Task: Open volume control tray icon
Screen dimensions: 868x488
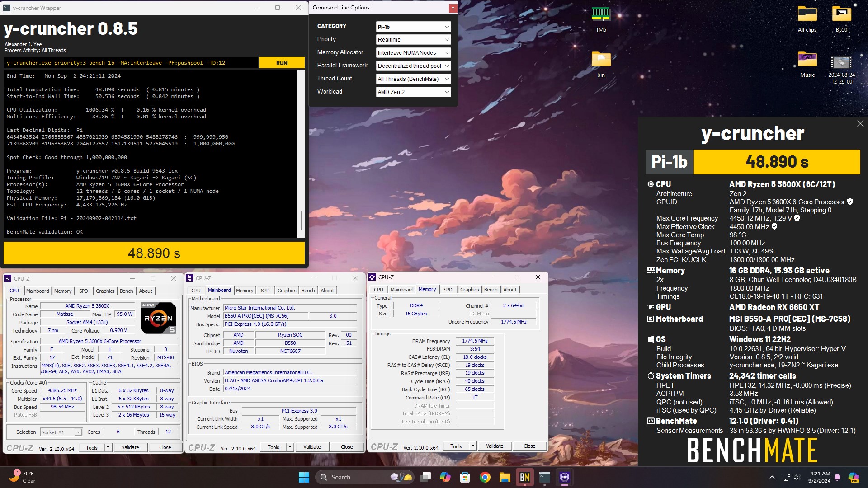Action: (797, 477)
